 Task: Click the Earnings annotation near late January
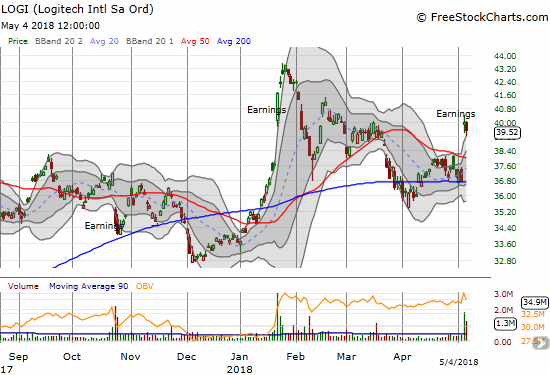pyautogui.click(x=267, y=110)
